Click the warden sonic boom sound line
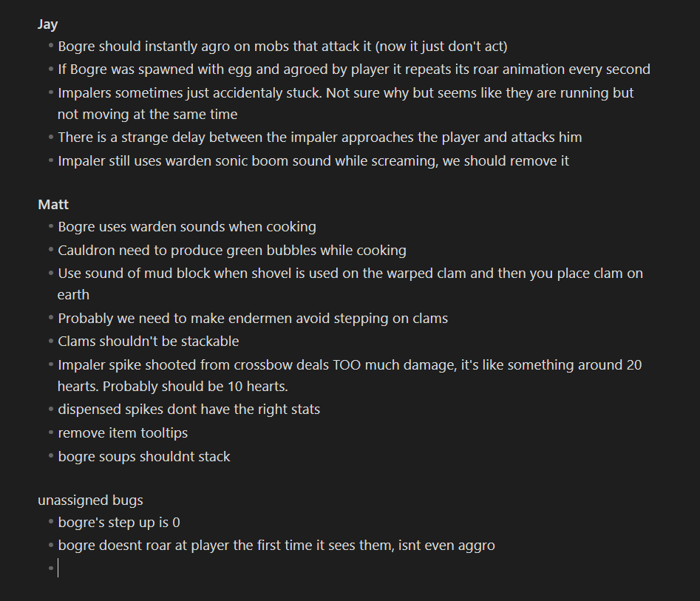 tap(313, 160)
